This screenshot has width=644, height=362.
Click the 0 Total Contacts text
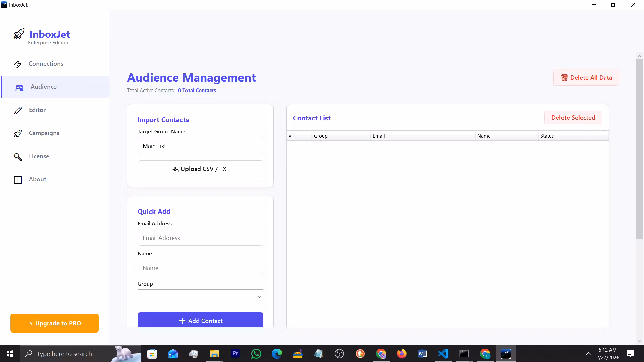point(197,90)
